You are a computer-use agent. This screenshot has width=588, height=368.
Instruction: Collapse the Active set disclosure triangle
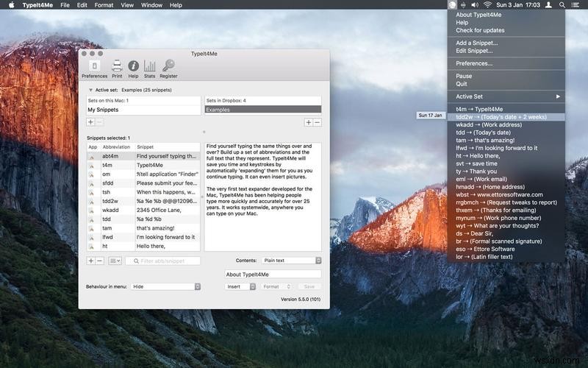(x=90, y=90)
